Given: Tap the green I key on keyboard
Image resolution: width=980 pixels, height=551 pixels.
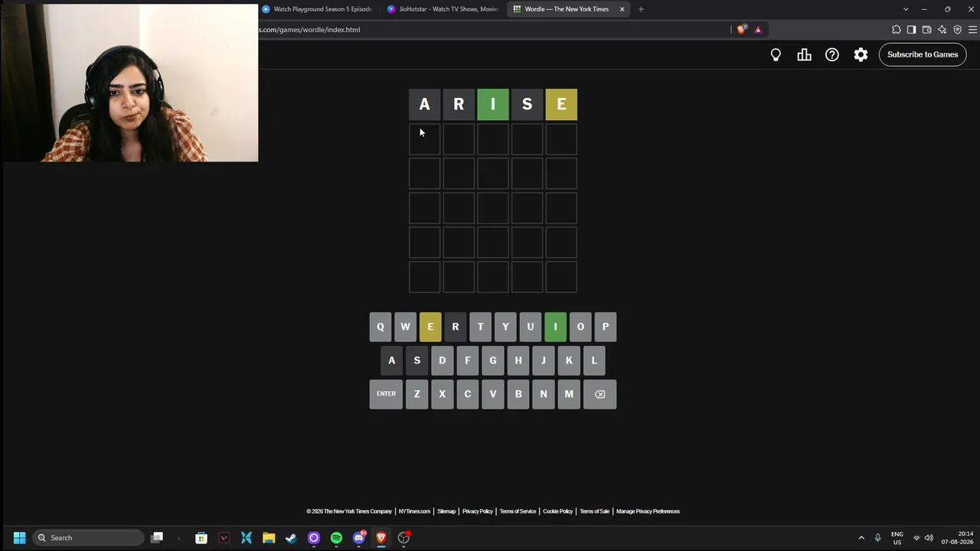Looking at the screenshot, I should coord(555,327).
